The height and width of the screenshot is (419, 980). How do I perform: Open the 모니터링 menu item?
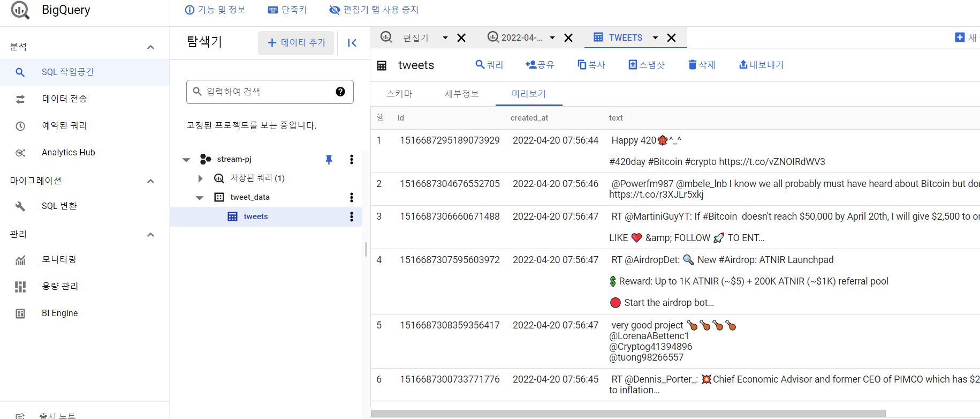[85, 260]
